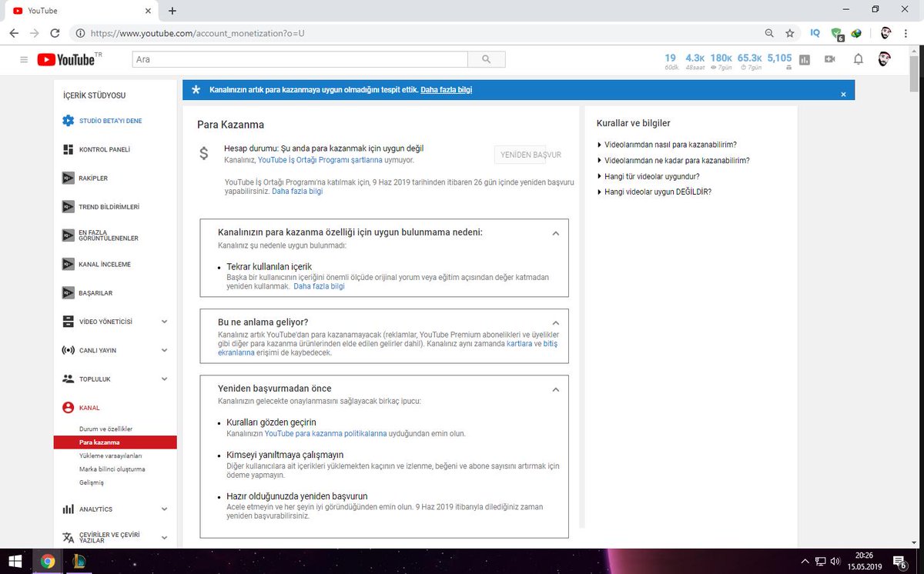Open the Windows Start menu
Viewport: 924px width, 574px height.
[x=14, y=561]
